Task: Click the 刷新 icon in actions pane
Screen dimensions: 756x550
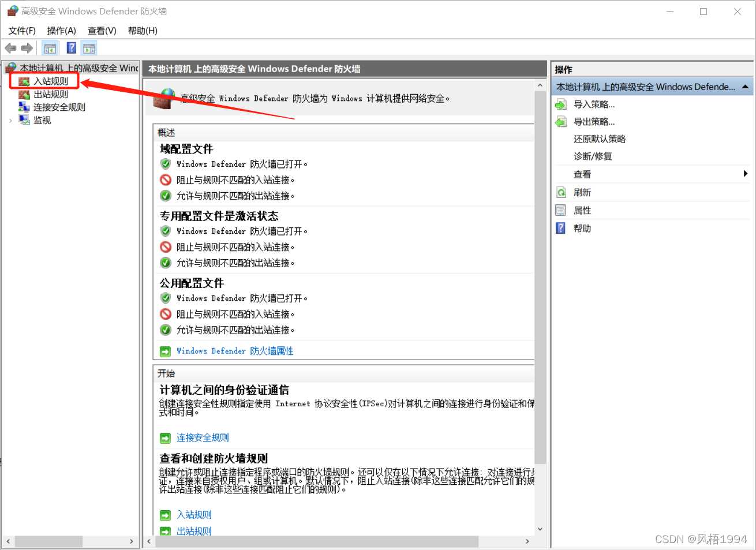Action: click(561, 192)
